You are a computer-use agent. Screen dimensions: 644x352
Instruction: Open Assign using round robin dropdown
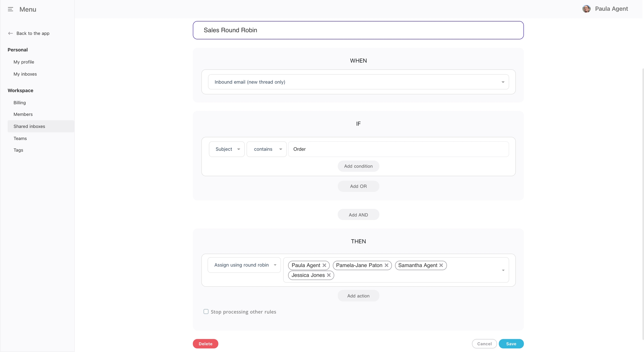244,265
